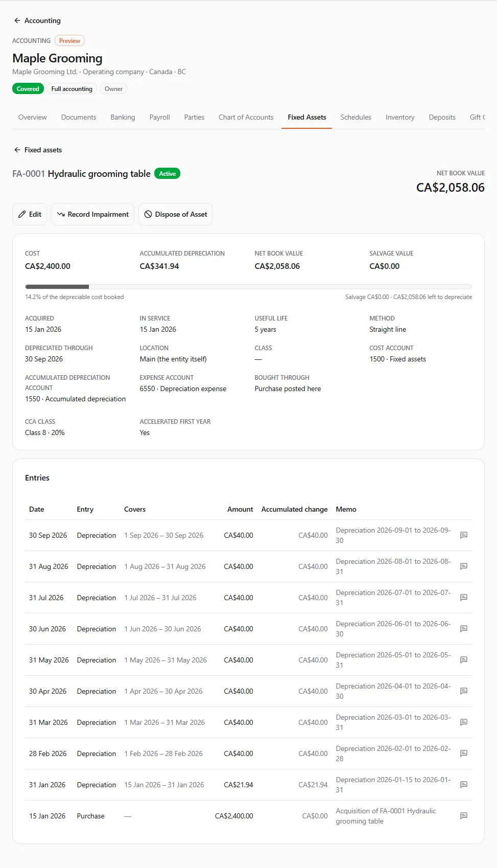Viewport: 497px width, 868px height.
Task: Click the Active status badge
Action: (x=167, y=174)
